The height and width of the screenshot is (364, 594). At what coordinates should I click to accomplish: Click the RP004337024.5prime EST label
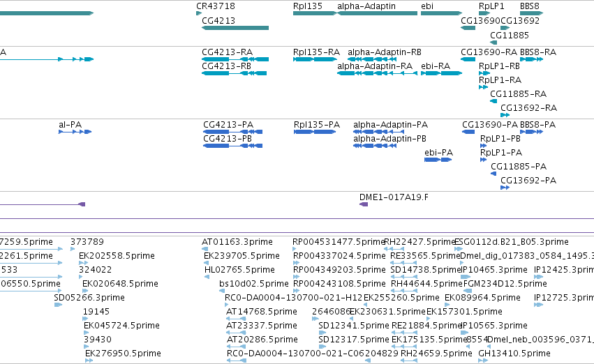point(339,256)
